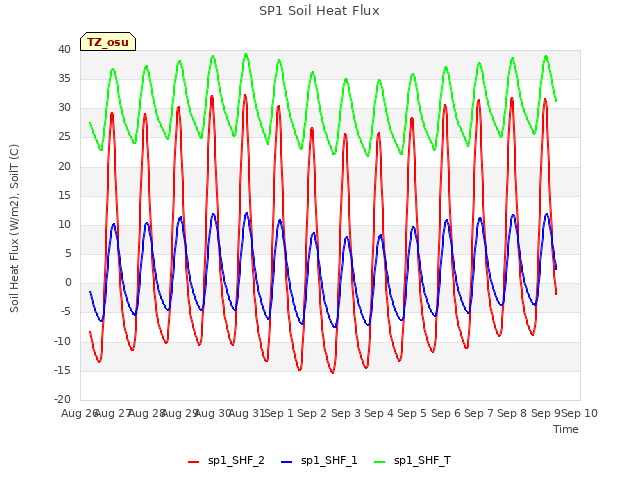Click the 25 y-axis tick label

point(64,137)
